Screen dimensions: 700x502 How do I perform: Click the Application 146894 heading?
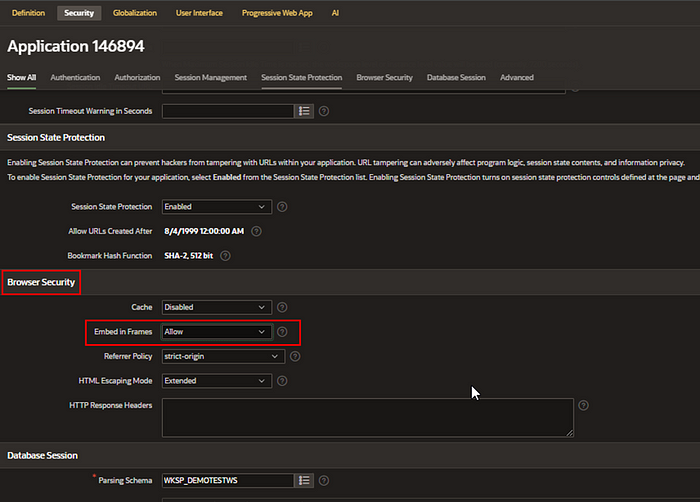click(x=76, y=46)
